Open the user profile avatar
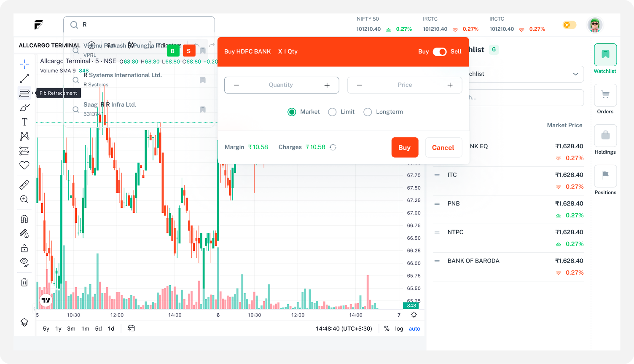Viewport: 634px width, 364px height. click(x=595, y=25)
